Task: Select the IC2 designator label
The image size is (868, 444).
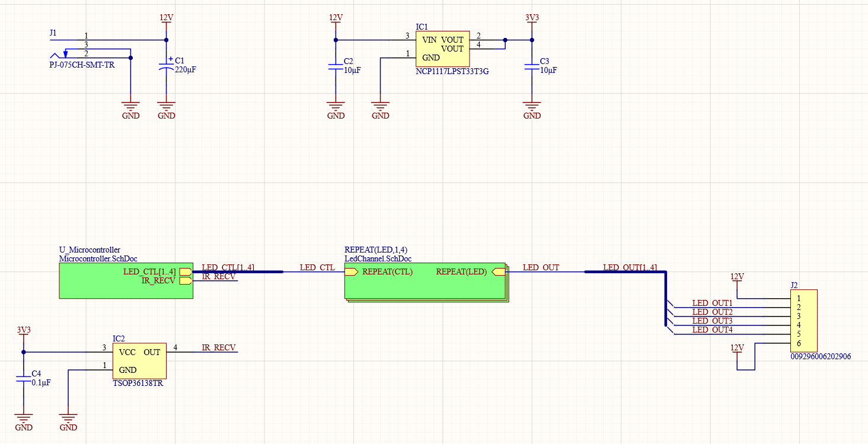Action: [x=119, y=338]
